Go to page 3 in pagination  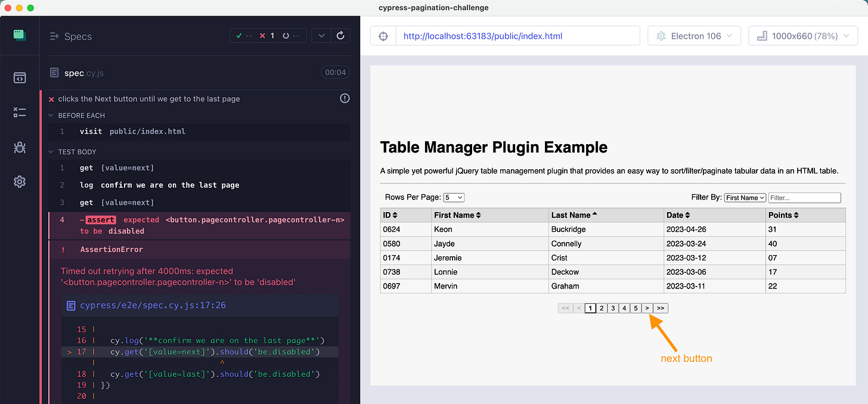click(613, 308)
